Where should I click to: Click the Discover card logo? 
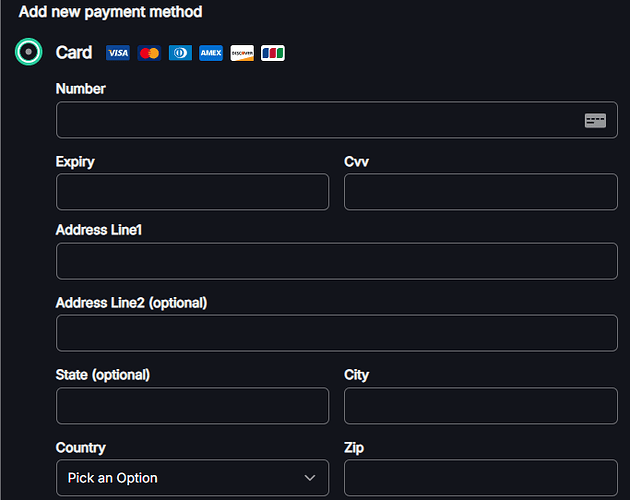point(242,53)
